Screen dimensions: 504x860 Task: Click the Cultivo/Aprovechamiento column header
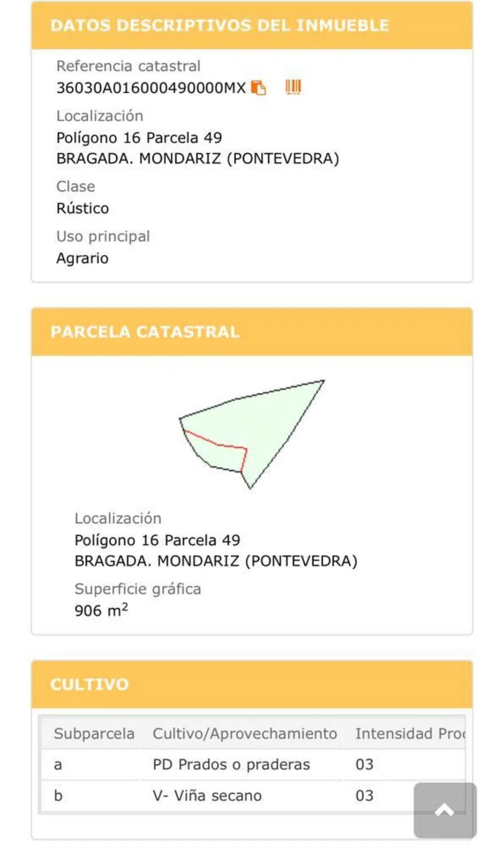pyautogui.click(x=244, y=734)
